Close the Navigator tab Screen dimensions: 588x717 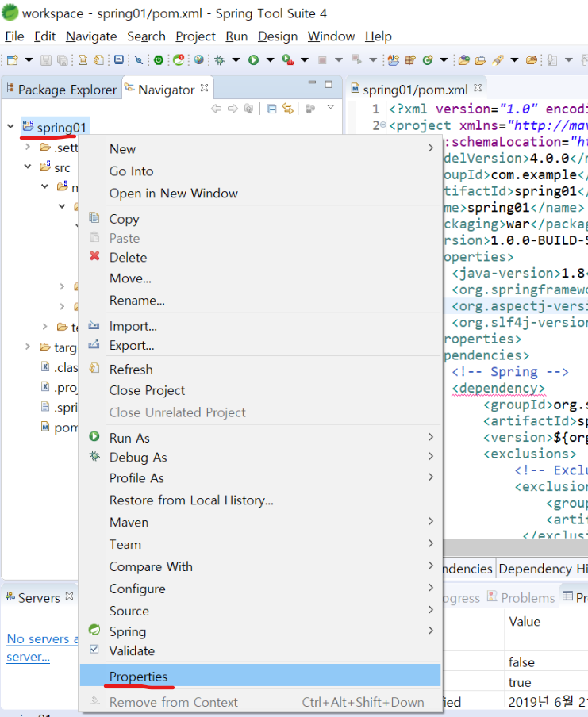click(x=205, y=87)
